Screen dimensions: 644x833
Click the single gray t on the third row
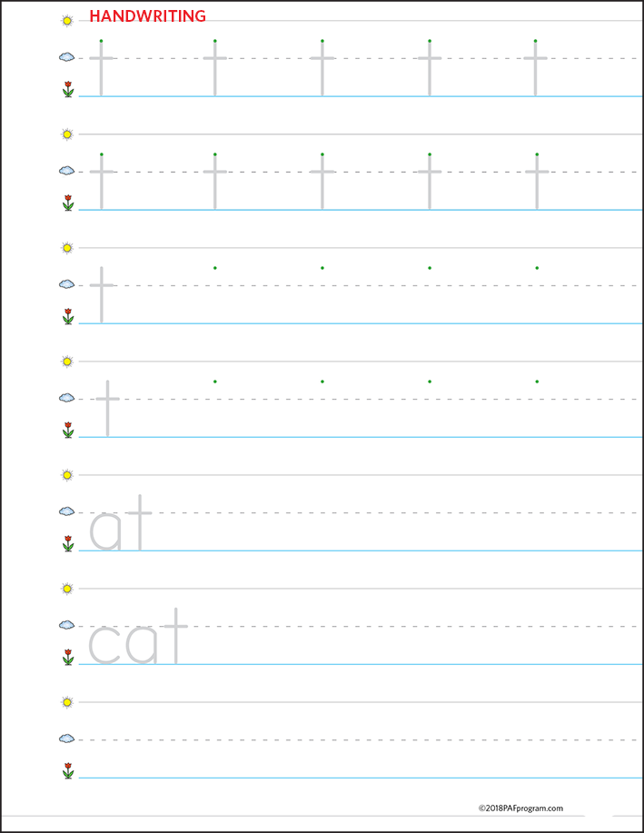tap(102, 295)
